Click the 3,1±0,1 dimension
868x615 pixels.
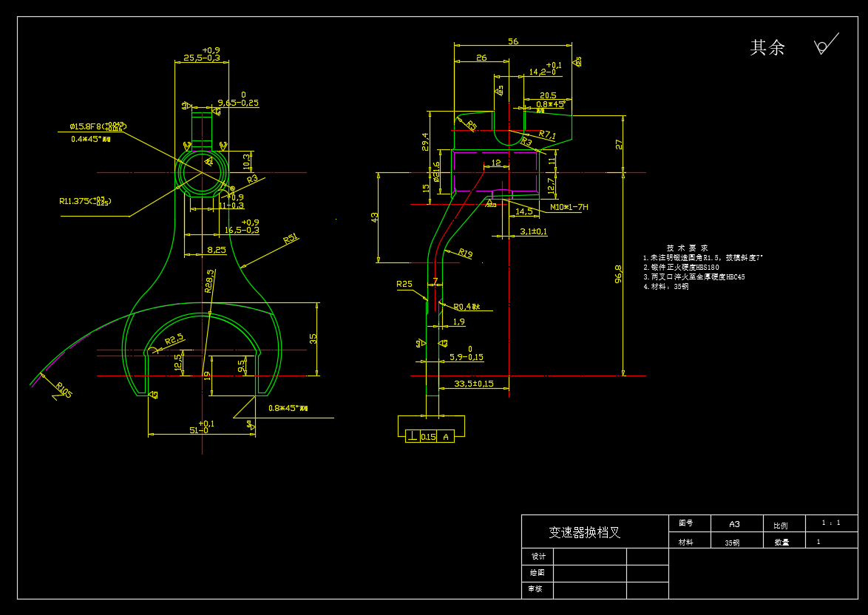point(534,231)
